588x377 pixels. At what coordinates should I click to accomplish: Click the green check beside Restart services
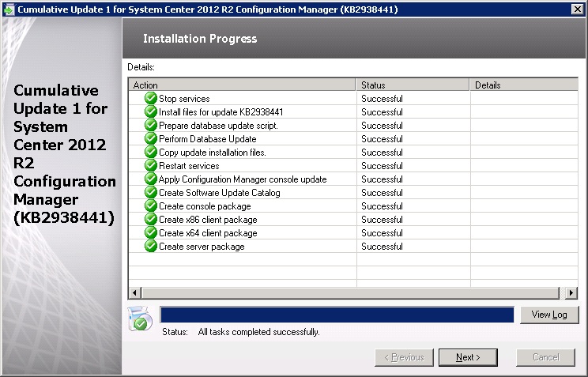tap(151, 166)
